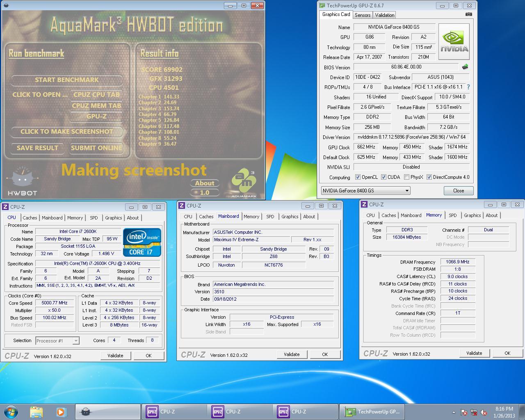Toggle the PhysX checkbox
Screen dimensions: 525x420
coord(406,177)
